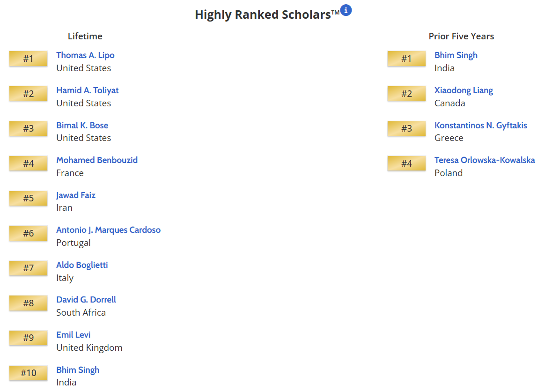Open Emil Levi's scholar profile
Viewport: 552px width, 392px height.
(74, 335)
